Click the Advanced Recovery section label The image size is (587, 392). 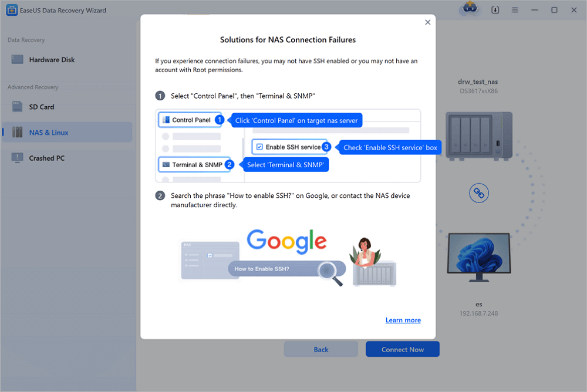point(33,87)
